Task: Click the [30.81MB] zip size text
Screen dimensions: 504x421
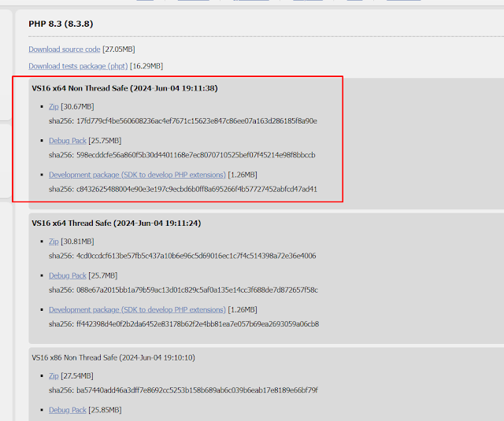Action: (x=77, y=242)
